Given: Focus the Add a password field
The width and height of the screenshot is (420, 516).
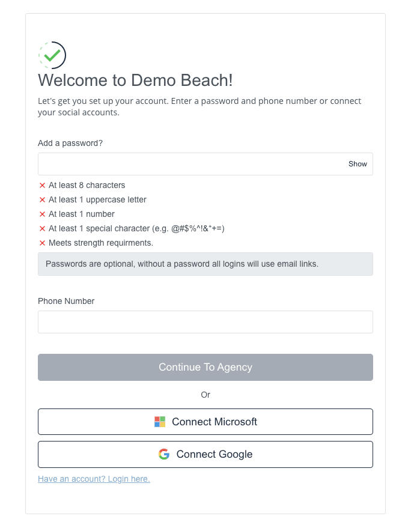Looking at the screenshot, I should (x=205, y=164).
